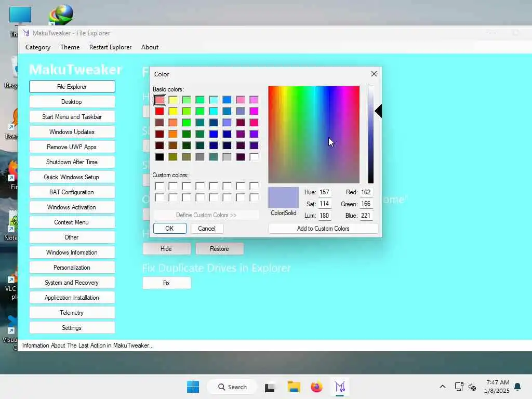Select the cyan swatch in second row
This screenshot has height=399, width=532.
click(214, 111)
